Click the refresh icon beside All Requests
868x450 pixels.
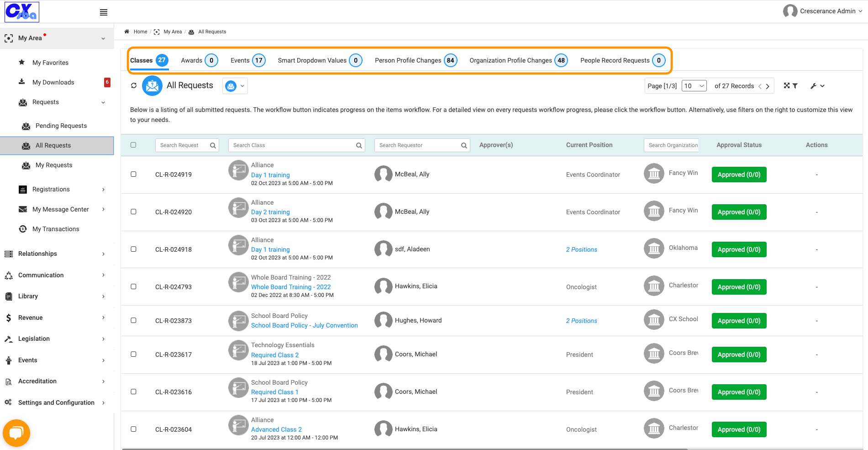point(134,85)
